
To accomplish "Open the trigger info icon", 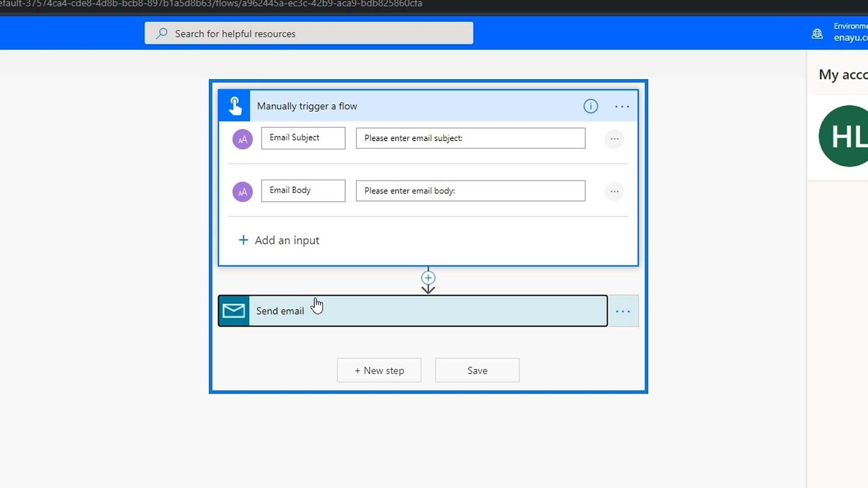I will point(590,106).
